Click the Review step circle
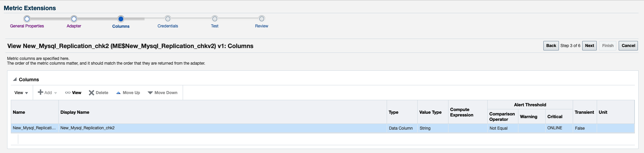The width and height of the screenshot is (644, 153). [x=262, y=19]
